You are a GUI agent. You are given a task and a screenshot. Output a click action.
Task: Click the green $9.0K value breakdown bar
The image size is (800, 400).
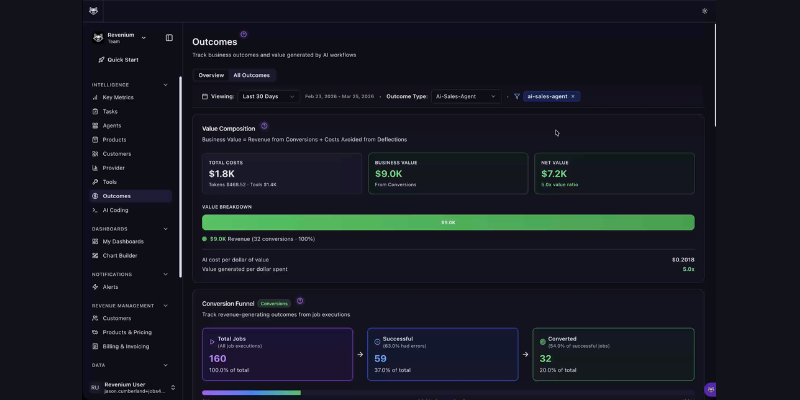448,222
